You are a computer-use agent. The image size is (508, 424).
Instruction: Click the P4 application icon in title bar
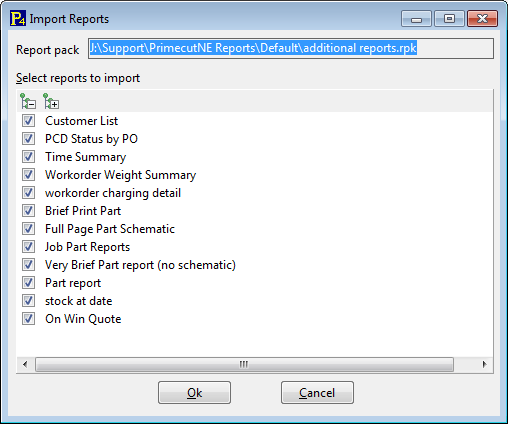[18, 18]
